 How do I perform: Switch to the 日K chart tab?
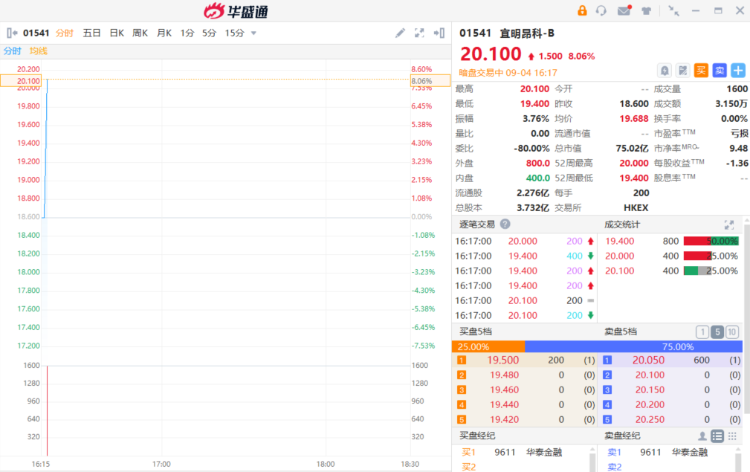point(117,33)
